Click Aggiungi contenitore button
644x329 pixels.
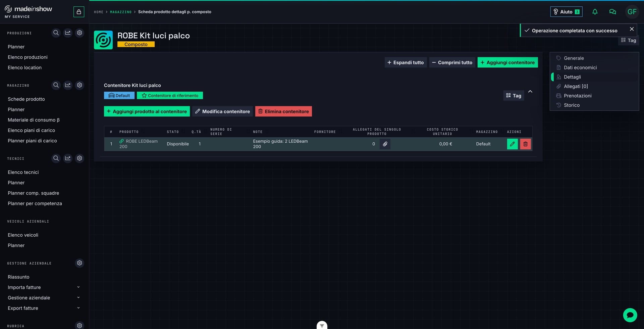[x=507, y=62]
